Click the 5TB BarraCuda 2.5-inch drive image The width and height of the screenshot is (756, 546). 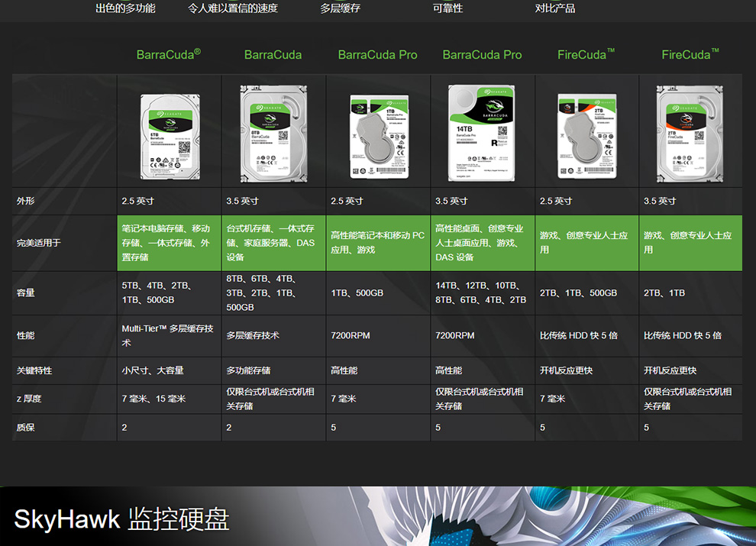point(170,137)
